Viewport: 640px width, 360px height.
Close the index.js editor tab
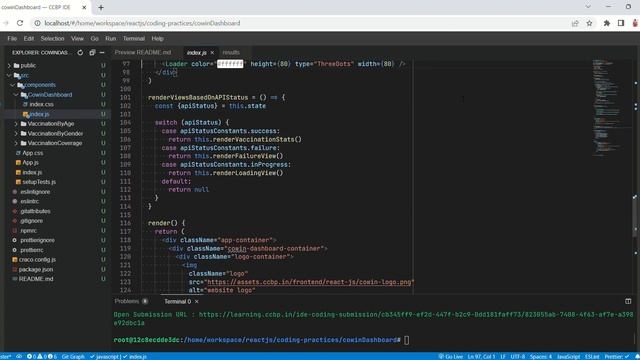tap(212, 53)
